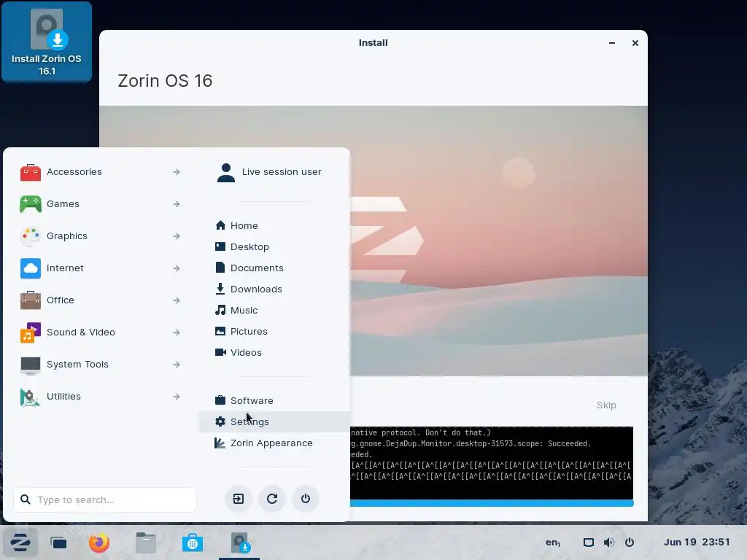Expand the Office submenu arrow

click(x=177, y=300)
